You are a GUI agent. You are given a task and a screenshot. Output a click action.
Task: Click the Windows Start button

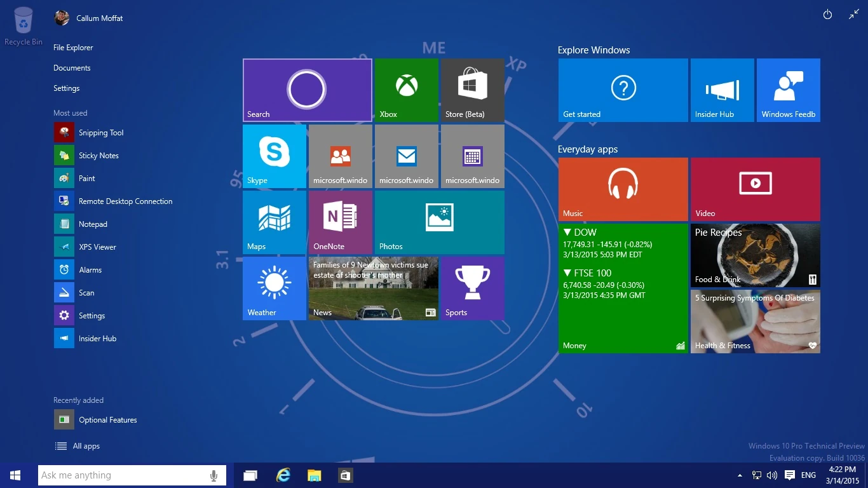15,475
